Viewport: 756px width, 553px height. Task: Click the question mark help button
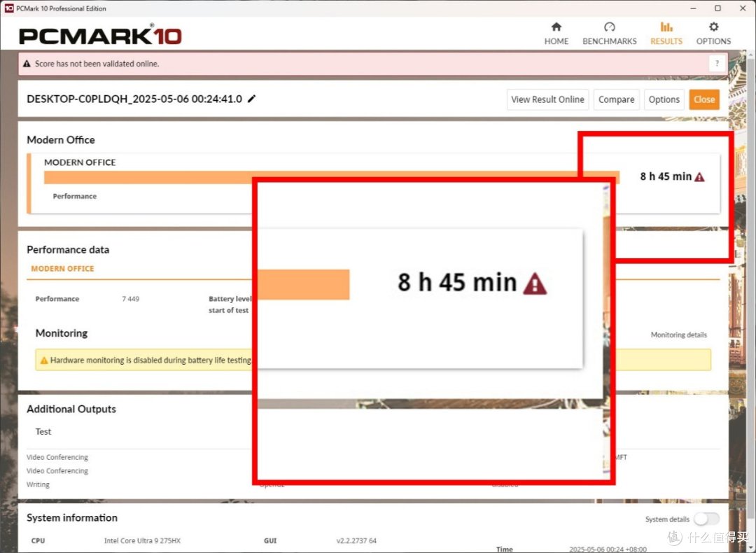click(x=717, y=64)
